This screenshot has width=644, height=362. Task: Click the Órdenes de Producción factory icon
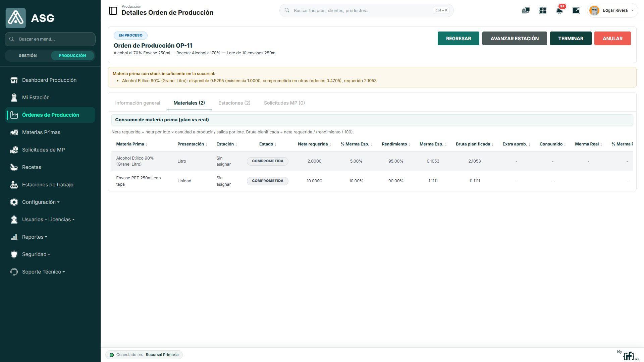coord(14,115)
